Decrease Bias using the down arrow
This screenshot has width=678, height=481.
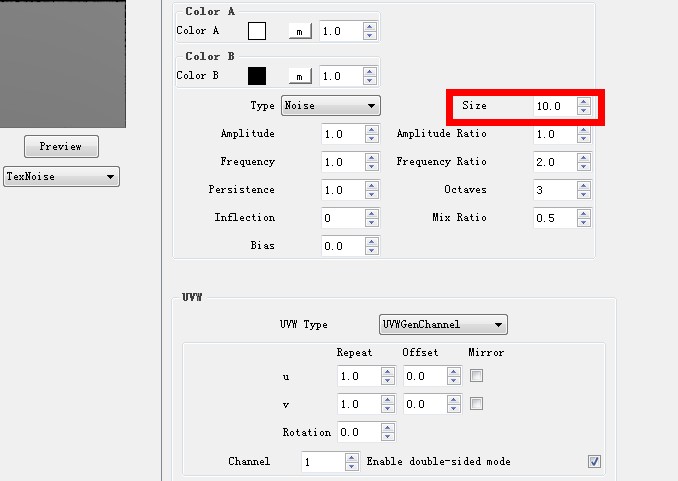[372, 250]
